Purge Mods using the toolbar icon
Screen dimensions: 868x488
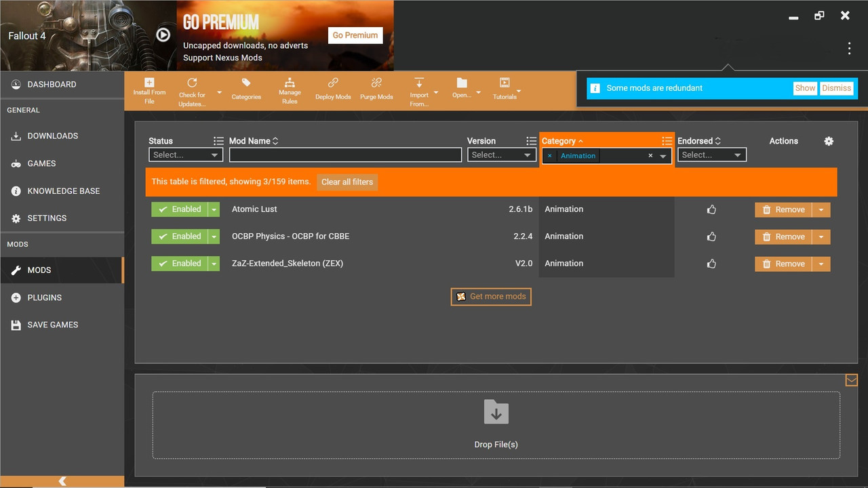tap(376, 83)
